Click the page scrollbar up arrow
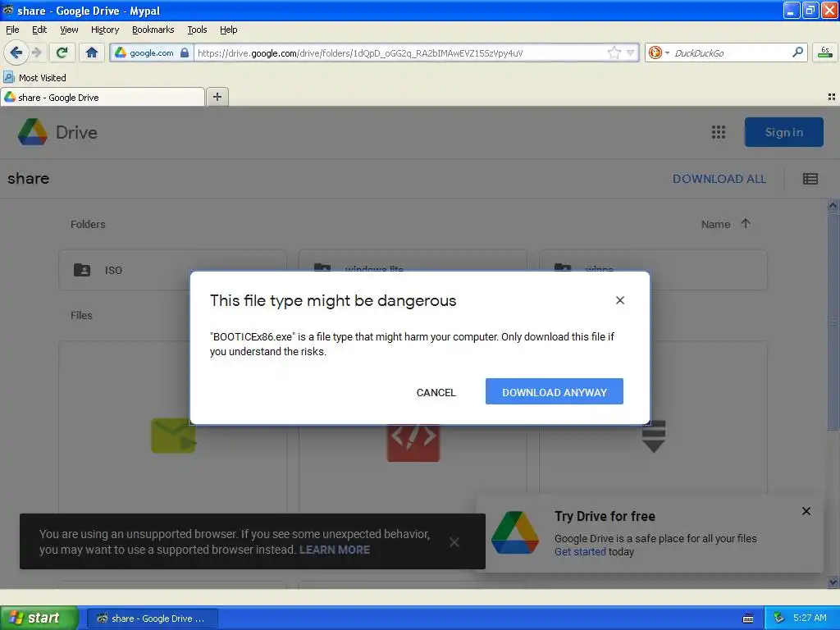This screenshot has width=840, height=630. pos(833,205)
